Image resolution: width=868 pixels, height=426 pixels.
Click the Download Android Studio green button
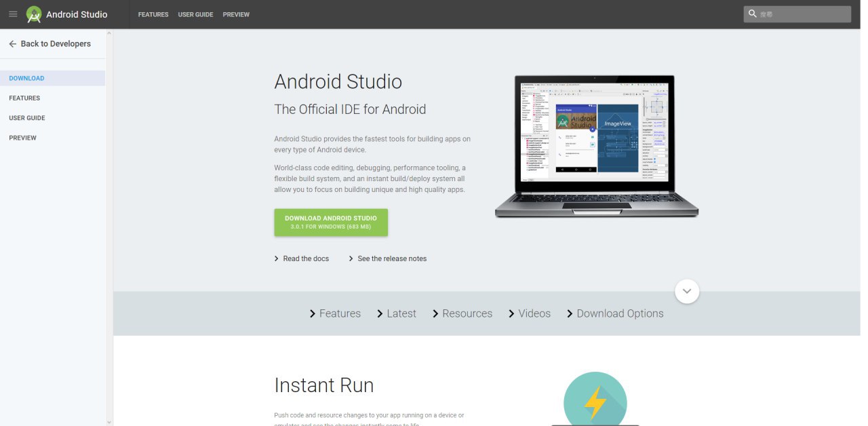[x=331, y=222]
